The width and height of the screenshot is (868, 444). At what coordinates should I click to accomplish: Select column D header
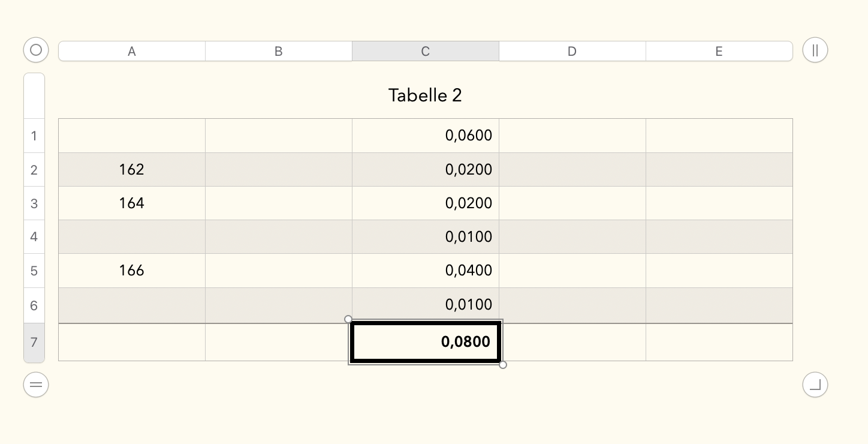tap(572, 52)
